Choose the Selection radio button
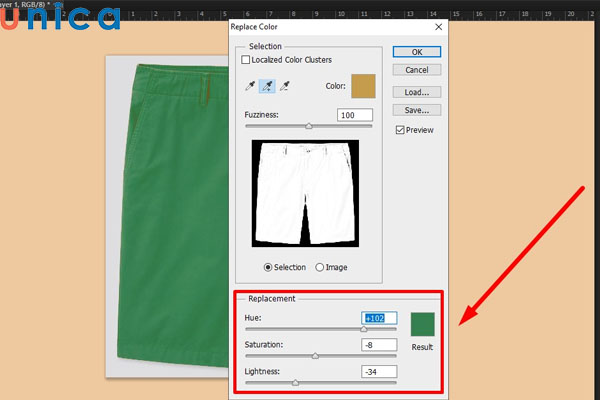Image resolution: width=600 pixels, height=400 pixels. coord(268,267)
